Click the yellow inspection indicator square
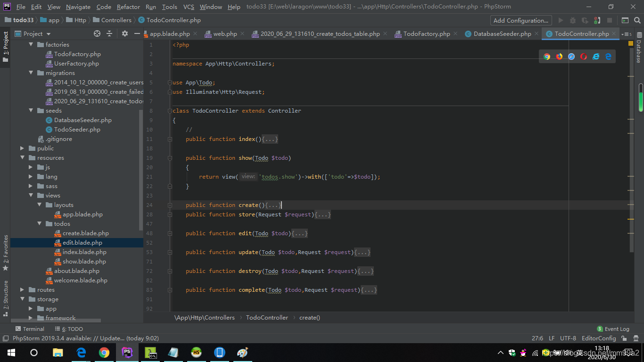Viewport: 644px width, 362px height. pyautogui.click(x=631, y=43)
